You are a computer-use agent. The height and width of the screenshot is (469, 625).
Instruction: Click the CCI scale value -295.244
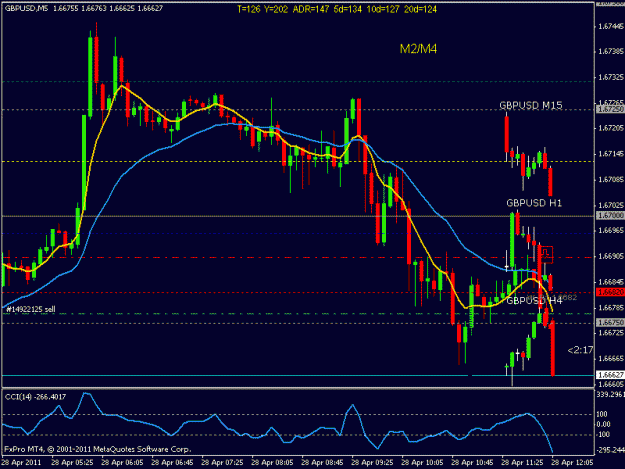pyautogui.click(x=610, y=450)
